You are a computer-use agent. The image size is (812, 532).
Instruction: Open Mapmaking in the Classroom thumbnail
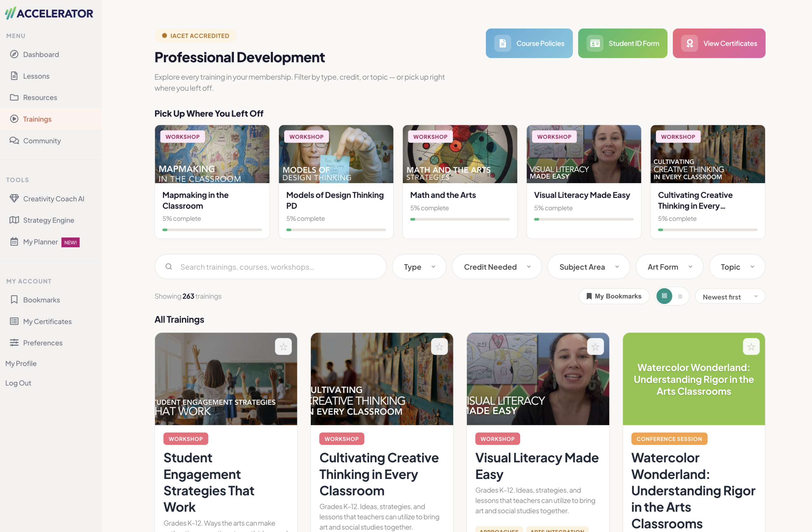(212, 154)
